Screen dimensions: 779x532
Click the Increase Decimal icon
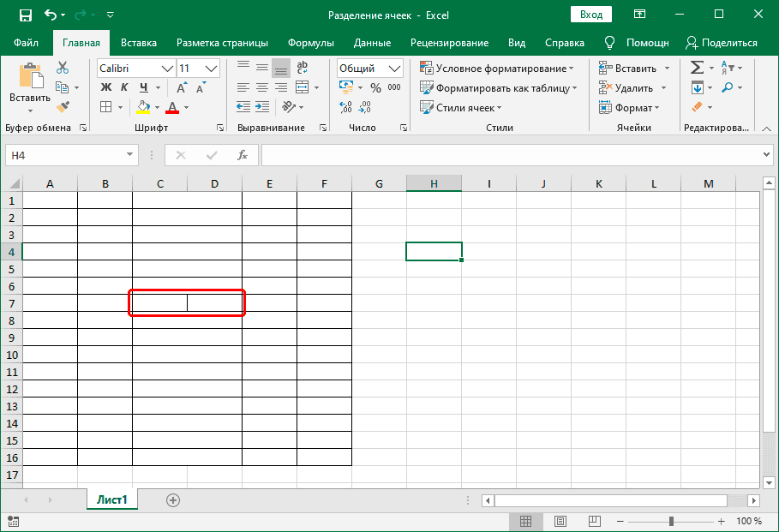[345, 108]
